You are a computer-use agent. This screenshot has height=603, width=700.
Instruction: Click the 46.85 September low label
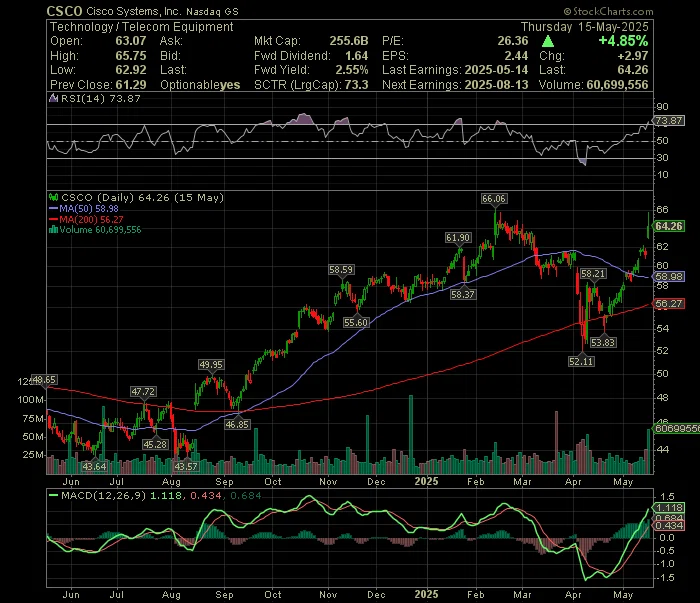point(237,424)
